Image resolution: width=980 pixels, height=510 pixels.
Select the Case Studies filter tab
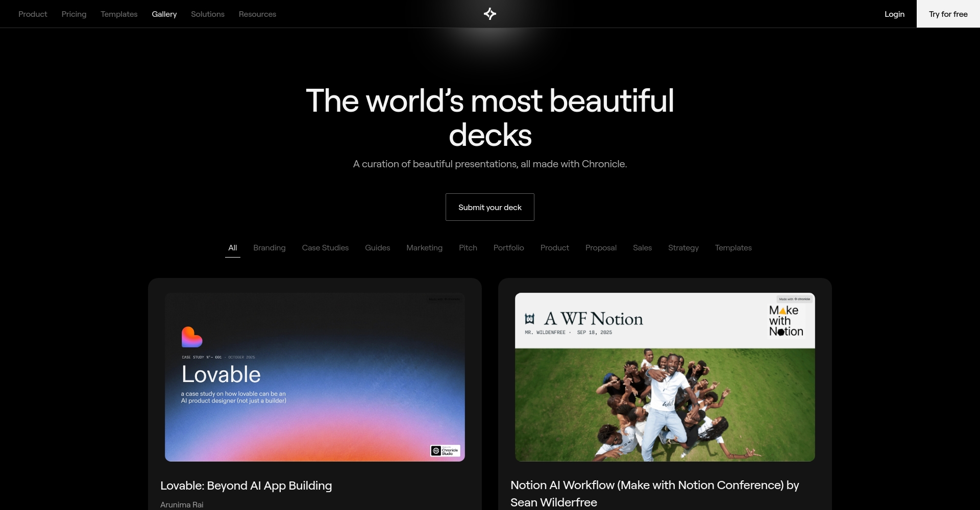[x=325, y=248]
